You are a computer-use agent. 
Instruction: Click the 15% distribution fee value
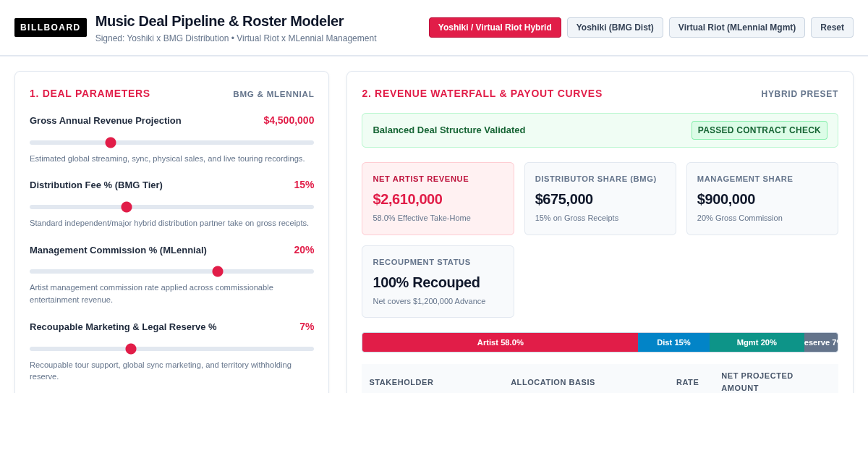coord(304,185)
